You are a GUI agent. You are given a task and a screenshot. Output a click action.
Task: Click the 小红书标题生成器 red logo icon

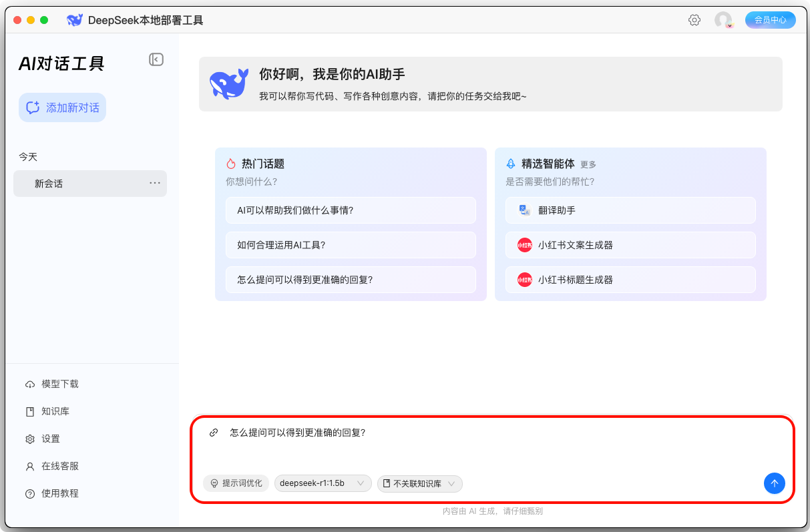(x=525, y=280)
